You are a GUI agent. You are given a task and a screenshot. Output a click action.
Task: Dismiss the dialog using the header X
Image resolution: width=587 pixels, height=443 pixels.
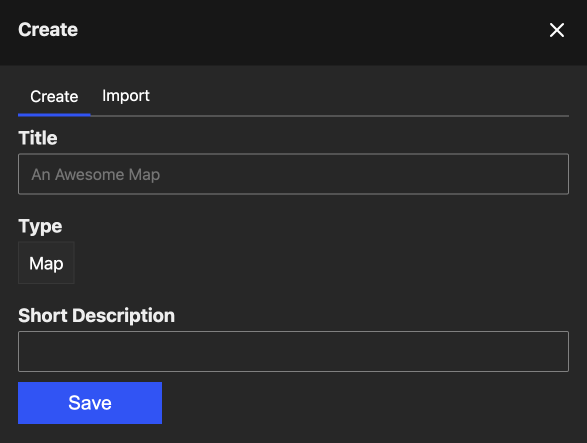557,30
